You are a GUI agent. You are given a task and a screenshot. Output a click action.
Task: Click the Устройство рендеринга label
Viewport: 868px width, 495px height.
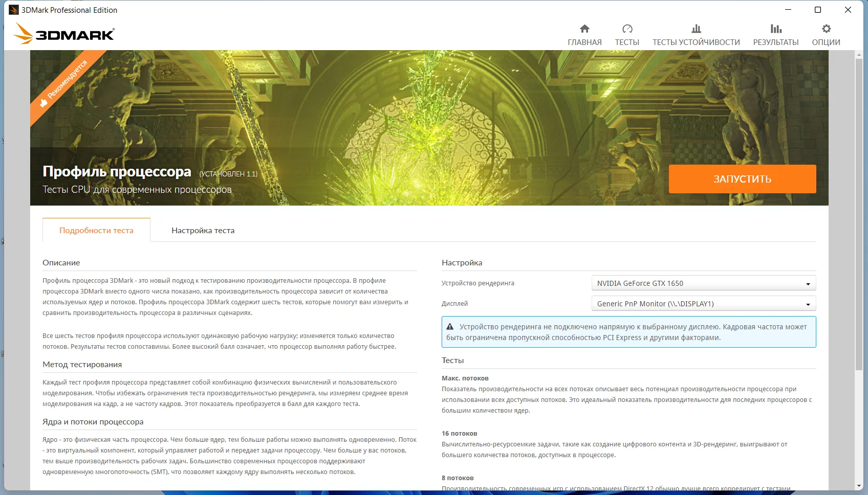pos(478,283)
